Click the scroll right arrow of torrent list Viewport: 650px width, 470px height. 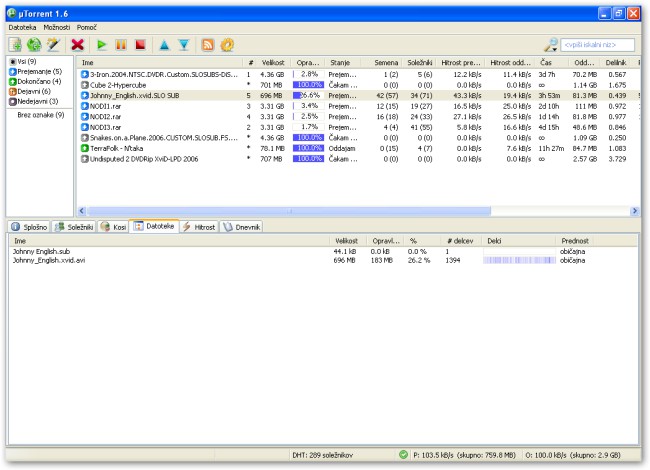pos(634,211)
